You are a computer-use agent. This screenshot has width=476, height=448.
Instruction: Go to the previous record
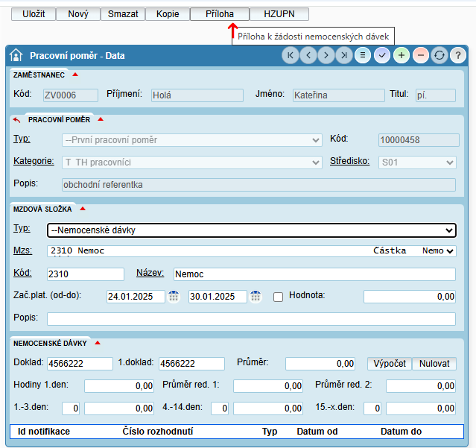click(308, 55)
